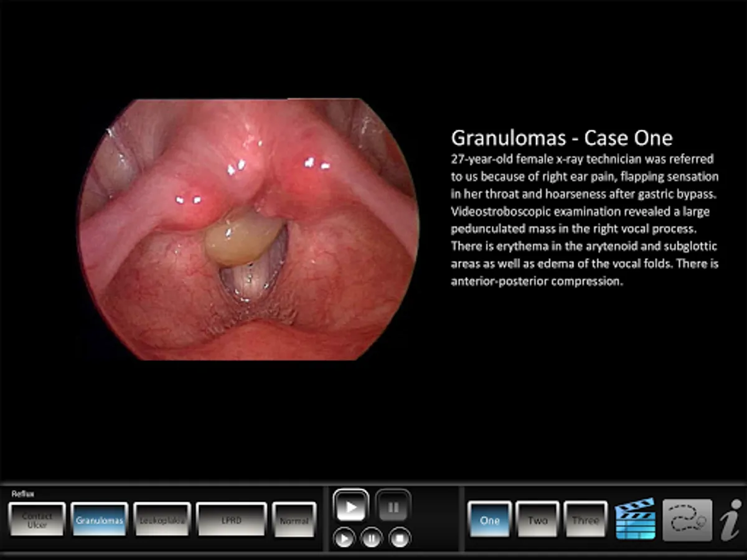The height and width of the screenshot is (560, 747).
Task: Click the 'Granulomas - Case One' heading
Action: tap(561, 138)
